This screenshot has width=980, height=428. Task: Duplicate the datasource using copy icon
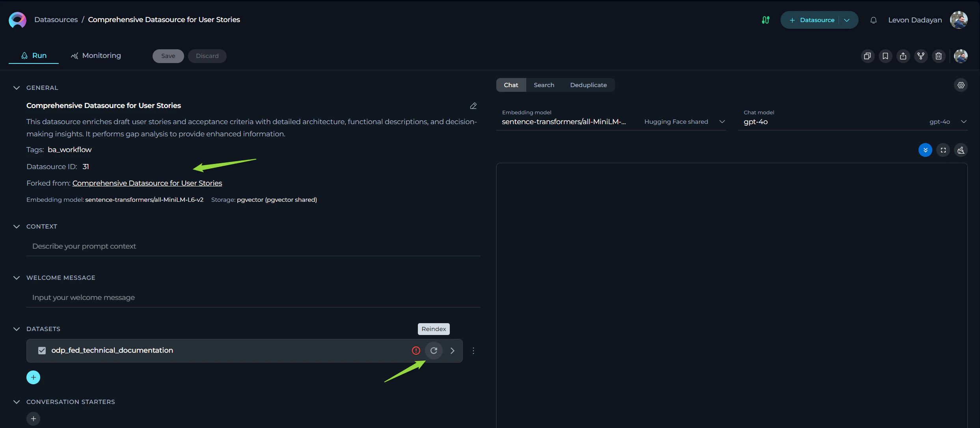click(867, 56)
